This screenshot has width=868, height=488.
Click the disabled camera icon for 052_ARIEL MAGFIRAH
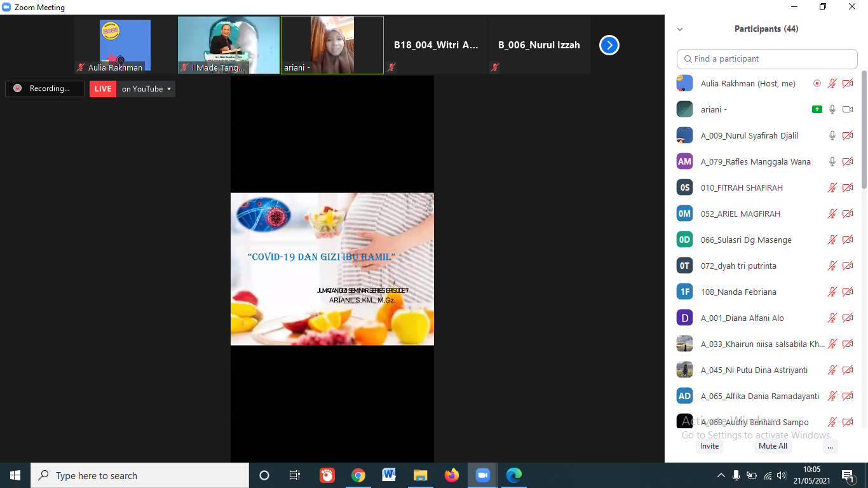point(847,213)
